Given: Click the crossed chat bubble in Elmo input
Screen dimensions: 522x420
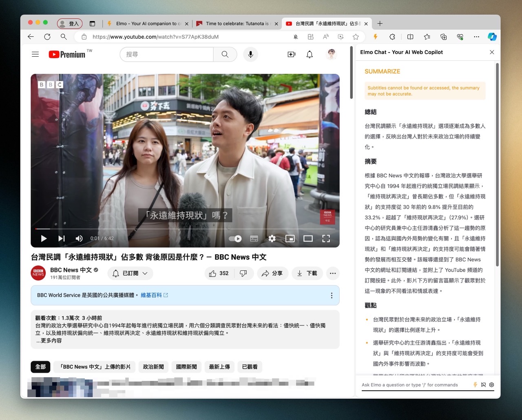Looking at the screenshot, I should (x=483, y=385).
